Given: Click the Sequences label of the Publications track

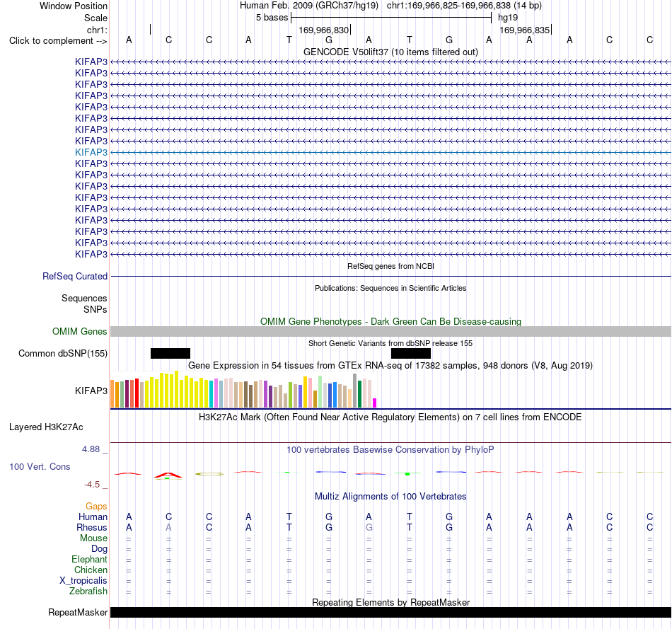Looking at the screenshot, I should point(84,298).
